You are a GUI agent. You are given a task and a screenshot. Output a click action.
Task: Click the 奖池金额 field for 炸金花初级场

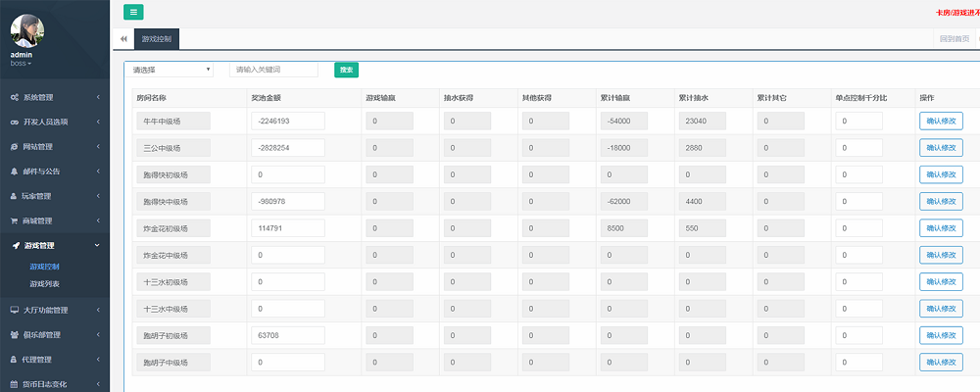287,228
